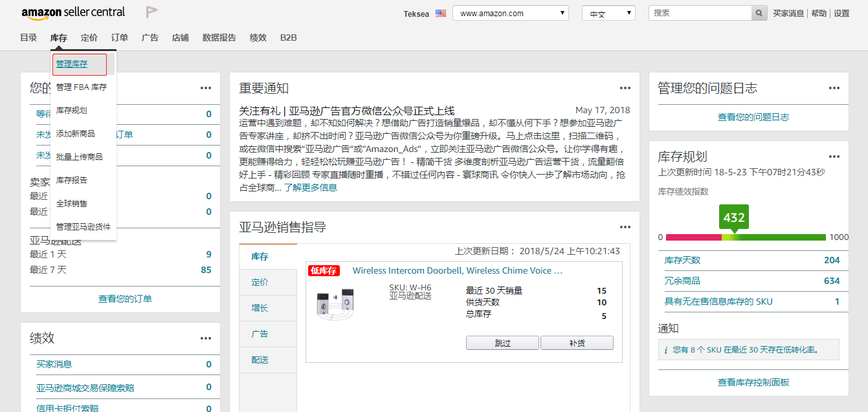The height and width of the screenshot is (412, 868).
Task: Click the 85 count for 最近 7 天
Action: 206,270
